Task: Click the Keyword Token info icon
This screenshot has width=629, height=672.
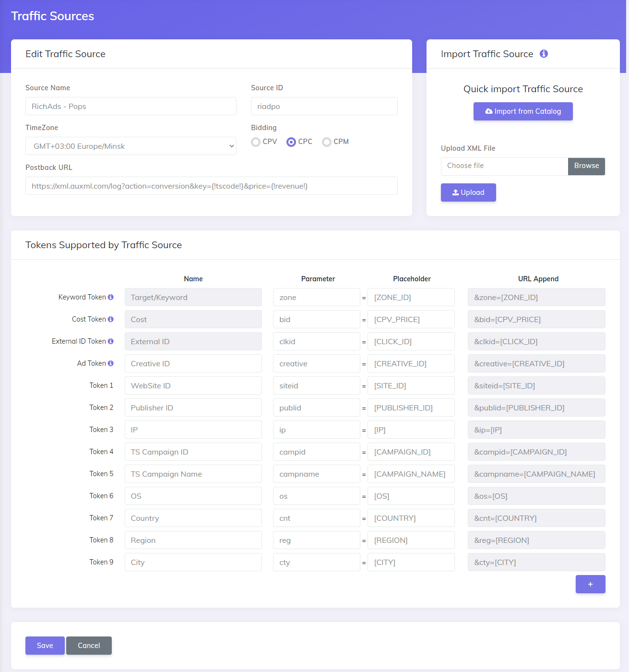Action: pos(111,297)
